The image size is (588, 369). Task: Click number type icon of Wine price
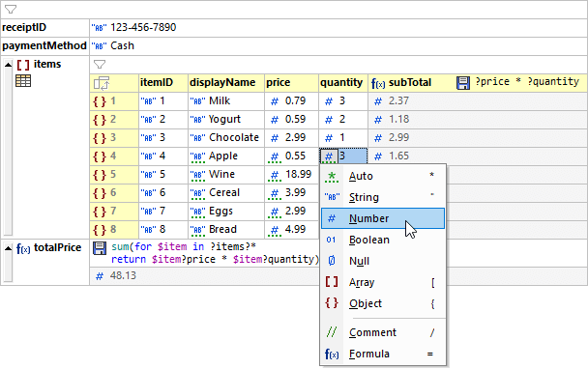pyautogui.click(x=275, y=175)
